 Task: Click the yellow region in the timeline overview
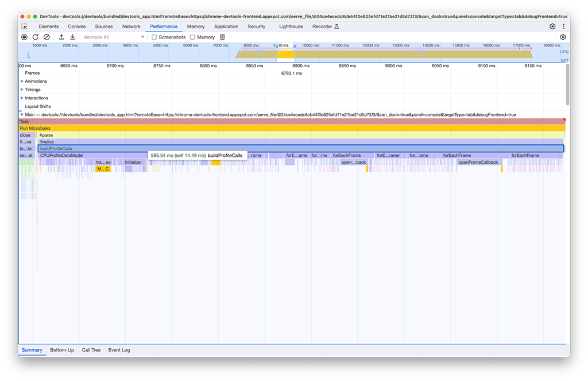(285, 55)
